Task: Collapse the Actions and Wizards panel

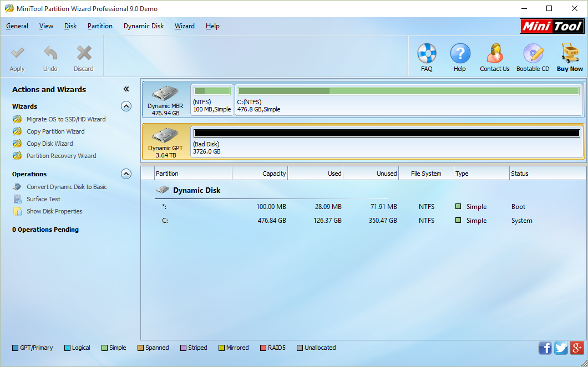Action: click(126, 89)
